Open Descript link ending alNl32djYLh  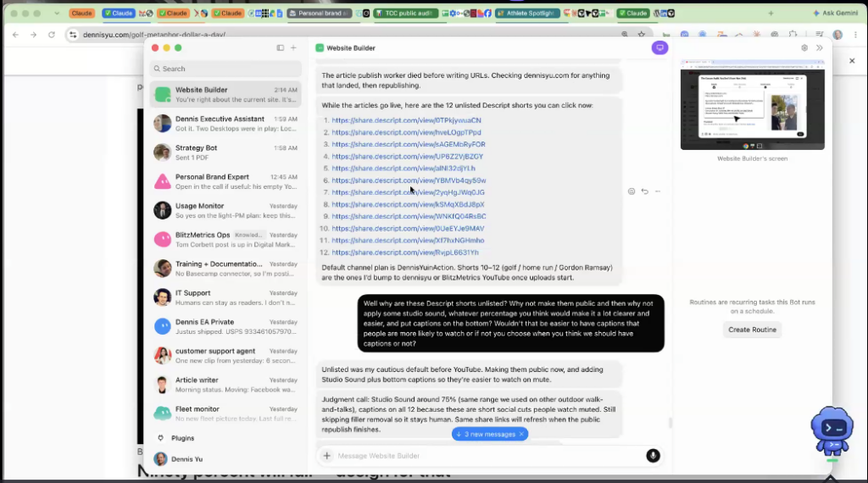pos(403,168)
